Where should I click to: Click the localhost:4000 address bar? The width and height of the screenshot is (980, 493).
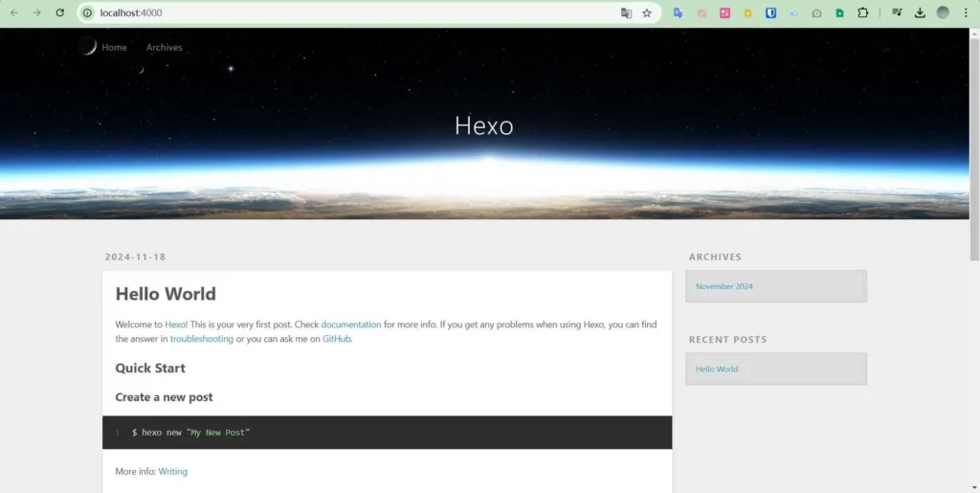pos(335,13)
